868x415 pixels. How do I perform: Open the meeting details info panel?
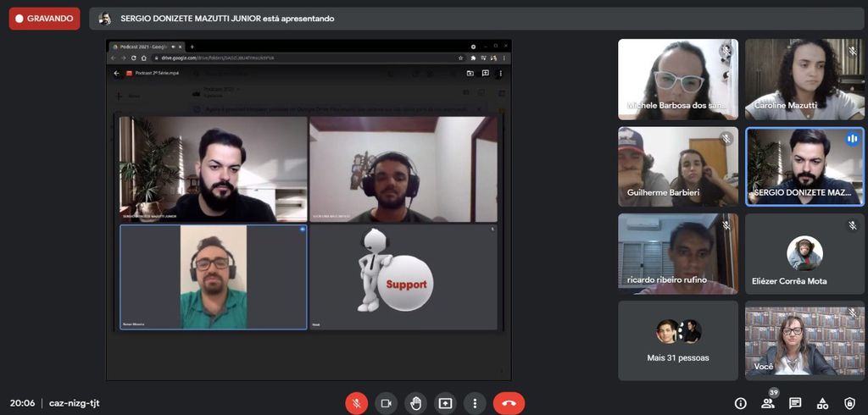[x=740, y=403]
